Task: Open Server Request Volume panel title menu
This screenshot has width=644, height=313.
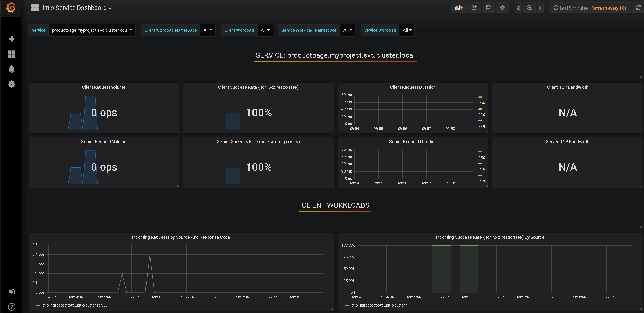Action: tap(104, 142)
